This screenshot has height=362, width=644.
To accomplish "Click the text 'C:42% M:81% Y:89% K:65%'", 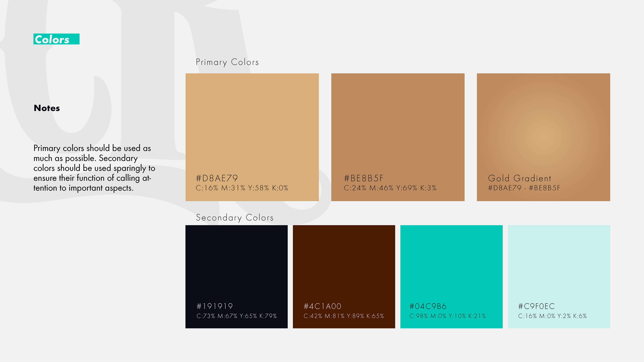I will click(344, 316).
